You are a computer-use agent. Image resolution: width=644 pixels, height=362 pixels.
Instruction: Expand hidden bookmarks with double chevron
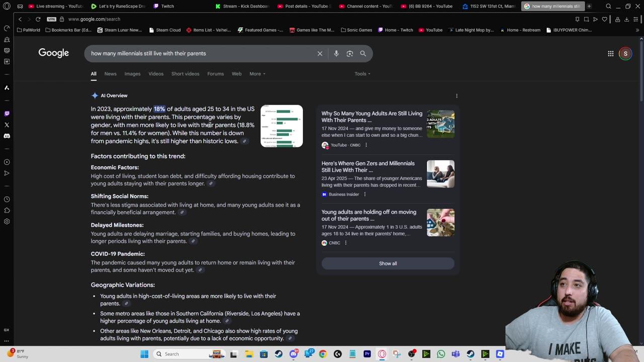coord(637,30)
